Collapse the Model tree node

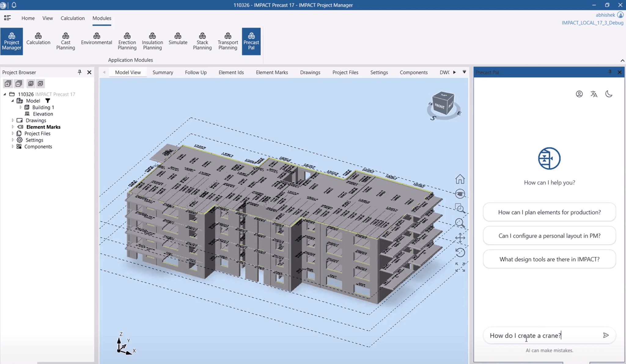pos(13,101)
